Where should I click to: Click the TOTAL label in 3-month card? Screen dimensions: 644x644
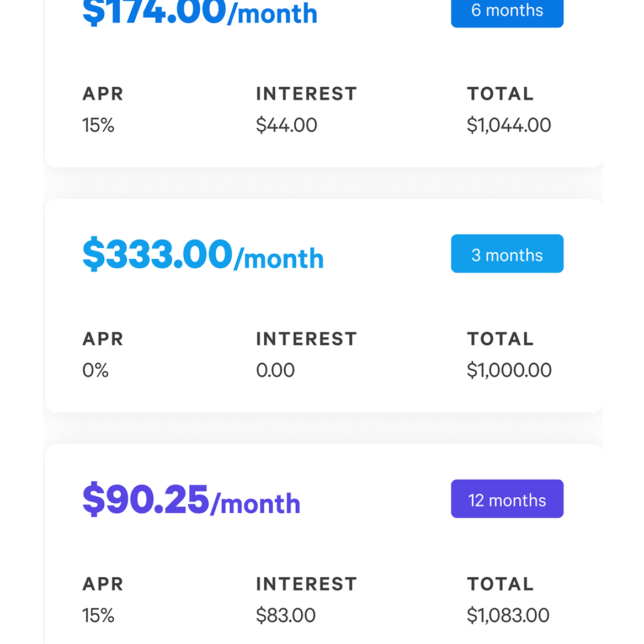pos(501,339)
